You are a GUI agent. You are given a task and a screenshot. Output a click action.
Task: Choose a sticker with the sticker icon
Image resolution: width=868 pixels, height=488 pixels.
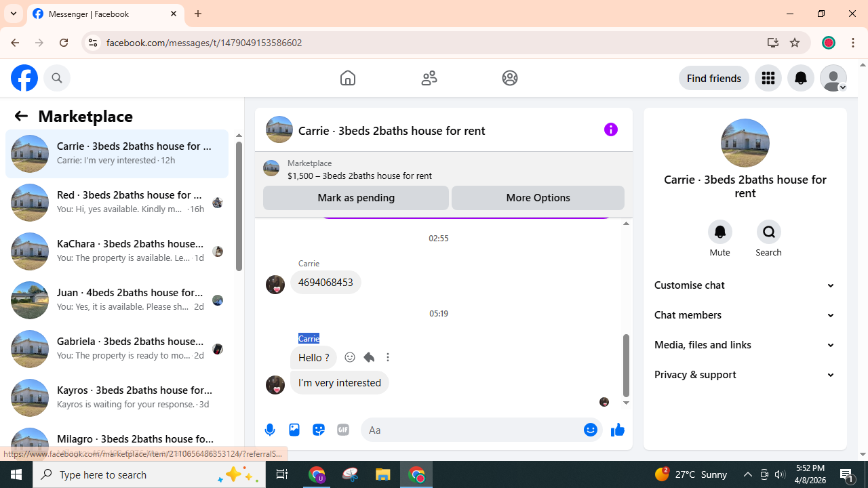coord(319,430)
